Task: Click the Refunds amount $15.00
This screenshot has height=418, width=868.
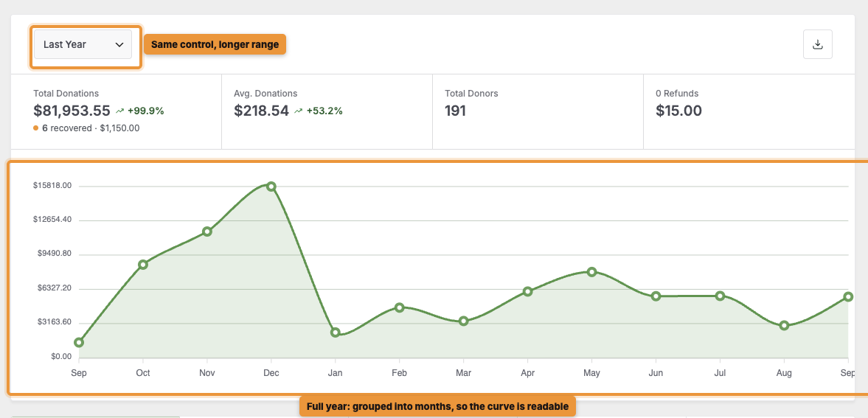Action: 678,111
